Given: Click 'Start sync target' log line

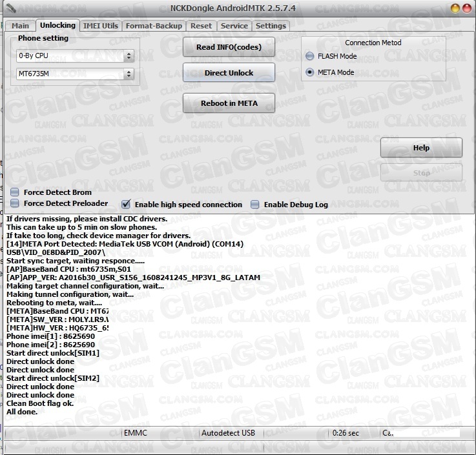Looking at the screenshot, I should click(x=76, y=261).
